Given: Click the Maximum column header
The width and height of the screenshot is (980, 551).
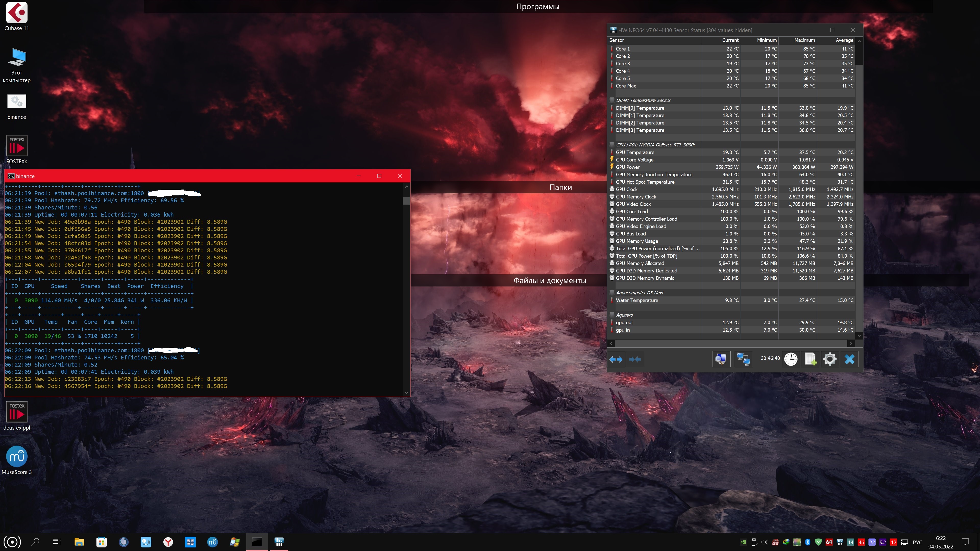Looking at the screenshot, I should 804,40.
